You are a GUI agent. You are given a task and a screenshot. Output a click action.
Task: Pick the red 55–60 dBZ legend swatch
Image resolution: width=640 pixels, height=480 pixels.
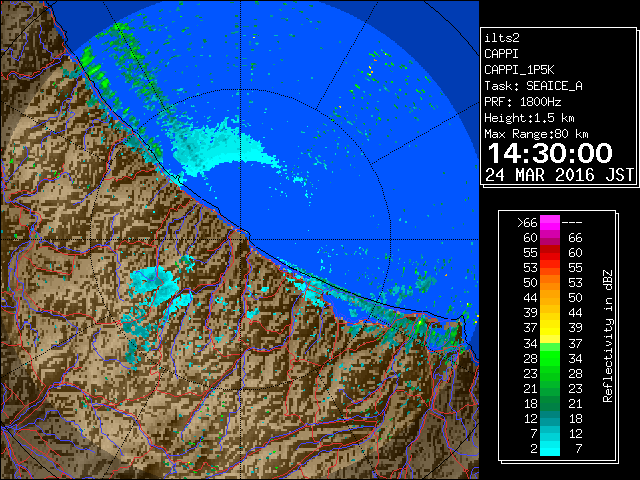550,253
